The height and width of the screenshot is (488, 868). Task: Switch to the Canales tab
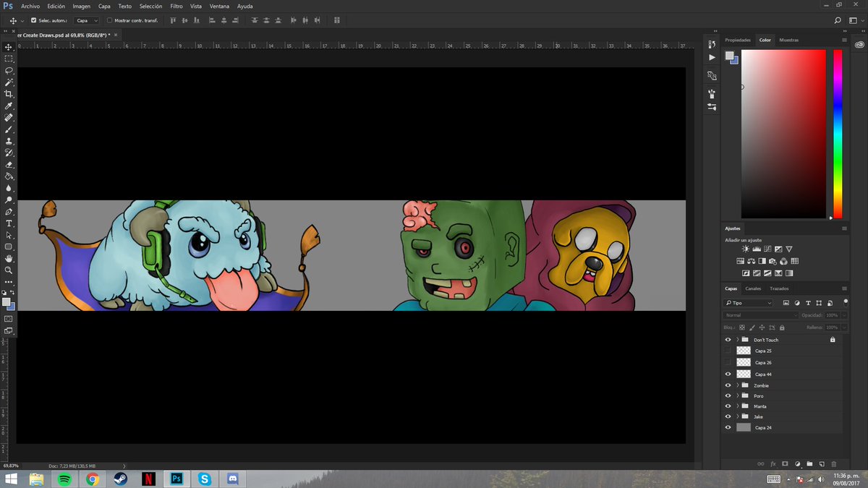point(754,288)
